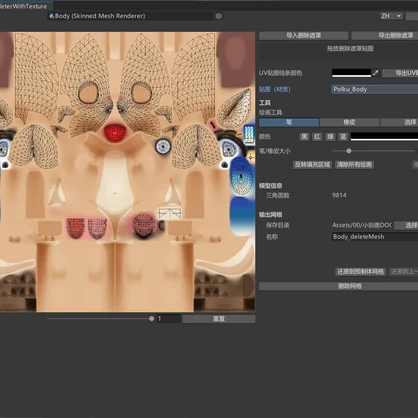Screen dimensions: 418x418
Task: Open the brush color swatch
Action: [384, 136]
